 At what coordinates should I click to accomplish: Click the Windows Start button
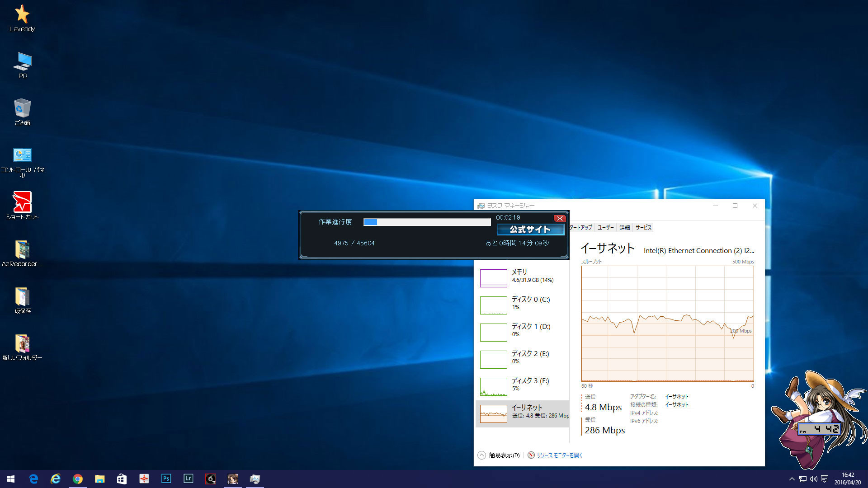11,479
